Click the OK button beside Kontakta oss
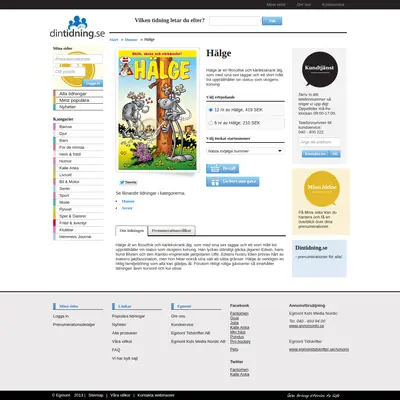This screenshot has height=400, width=400. point(335,154)
